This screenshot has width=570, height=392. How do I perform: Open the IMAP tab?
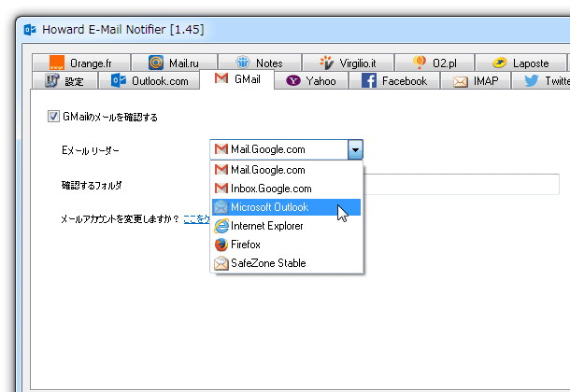coord(476,80)
